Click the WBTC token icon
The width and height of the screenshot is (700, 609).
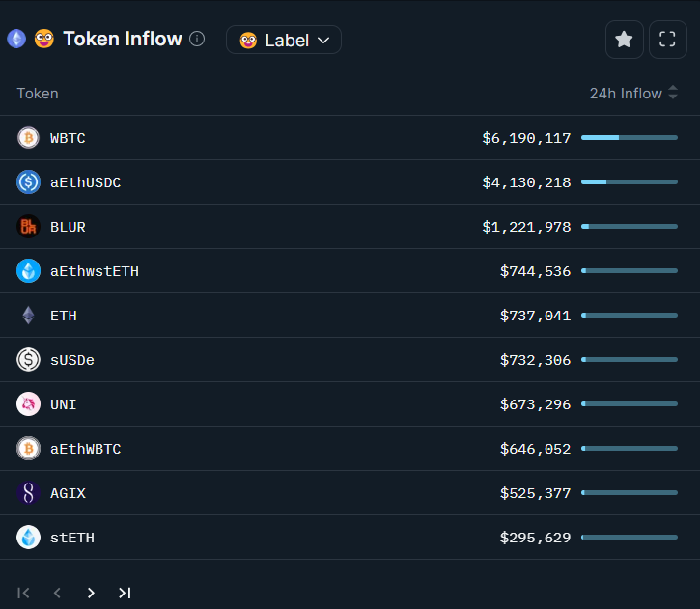[28, 138]
